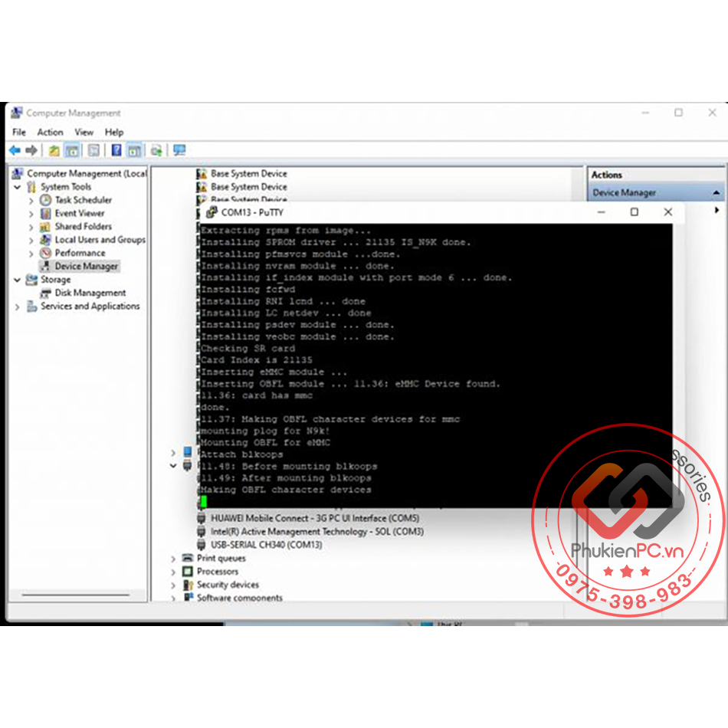Maximize the COM13 - PuTTY window

click(635, 212)
